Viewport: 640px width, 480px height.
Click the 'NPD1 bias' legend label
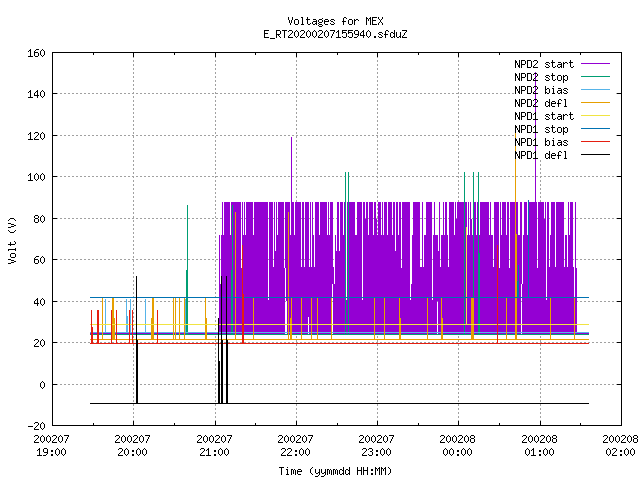pos(541,142)
